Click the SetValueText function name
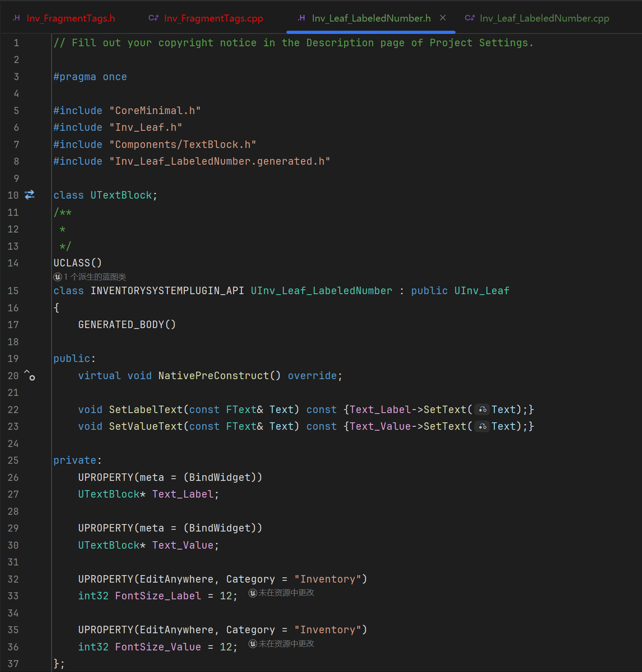Screen dimensions: 642x672 pos(146,426)
